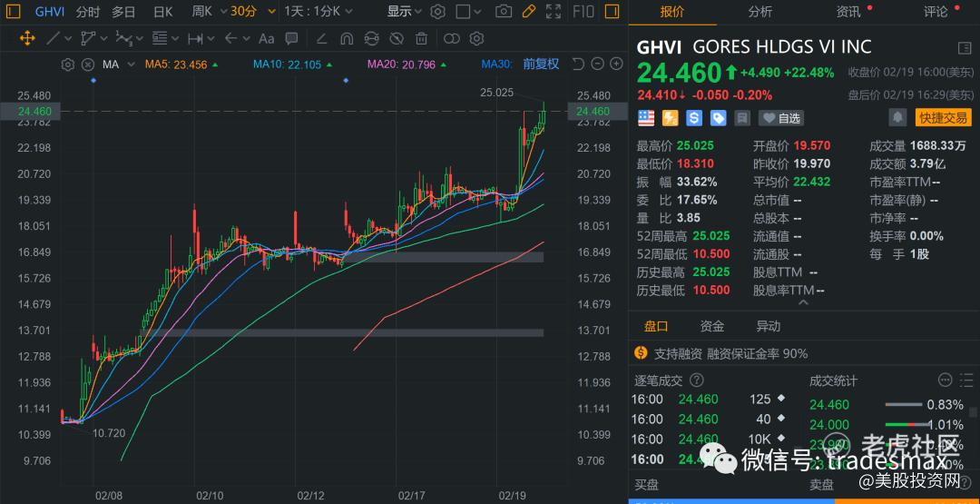Enter fullscreen chart mode
Screen dimensions: 980x504
(x=554, y=11)
